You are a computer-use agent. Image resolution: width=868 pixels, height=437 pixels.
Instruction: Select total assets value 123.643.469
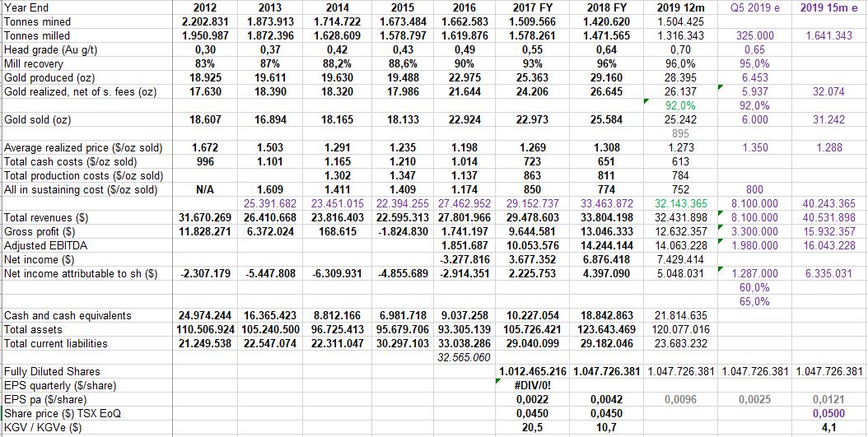pos(607,330)
